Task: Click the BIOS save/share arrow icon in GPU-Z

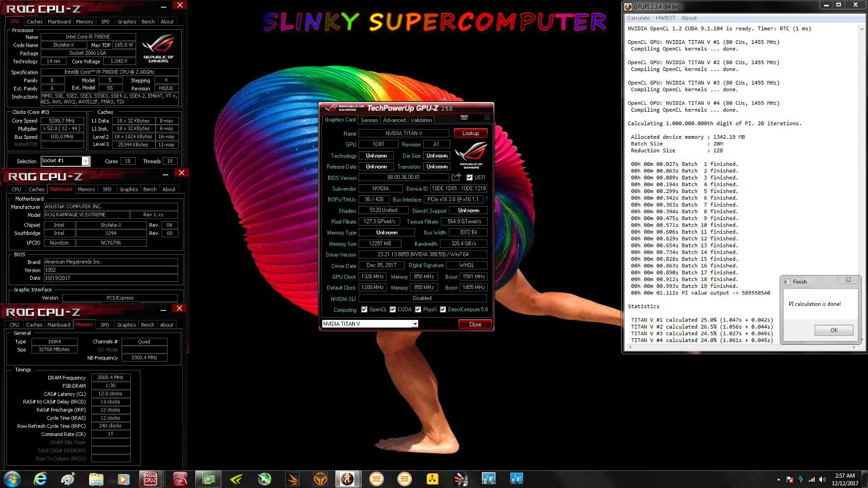Action: (456, 177)
